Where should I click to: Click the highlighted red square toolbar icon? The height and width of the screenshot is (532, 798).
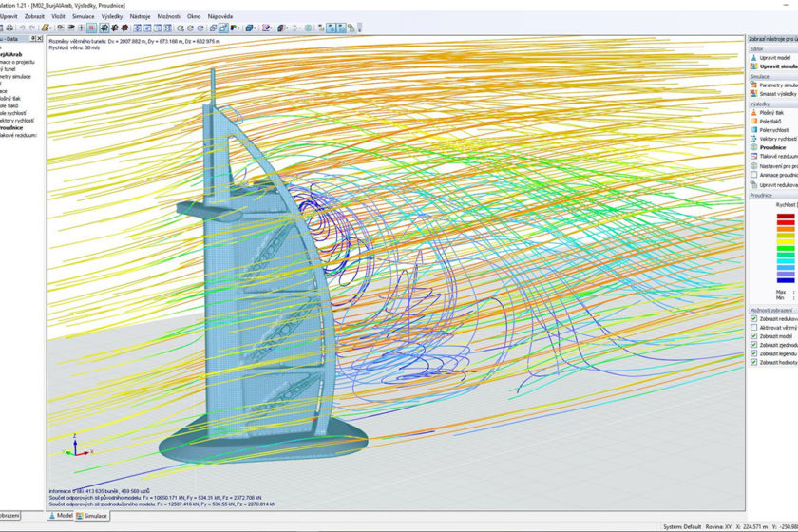click(91, 28)
